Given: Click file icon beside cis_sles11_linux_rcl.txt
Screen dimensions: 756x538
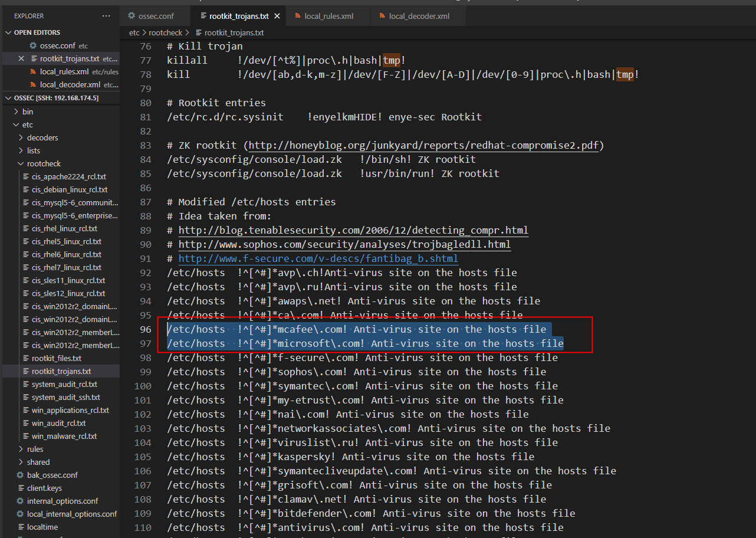Looking at the screenshot, I should [25, 280].
